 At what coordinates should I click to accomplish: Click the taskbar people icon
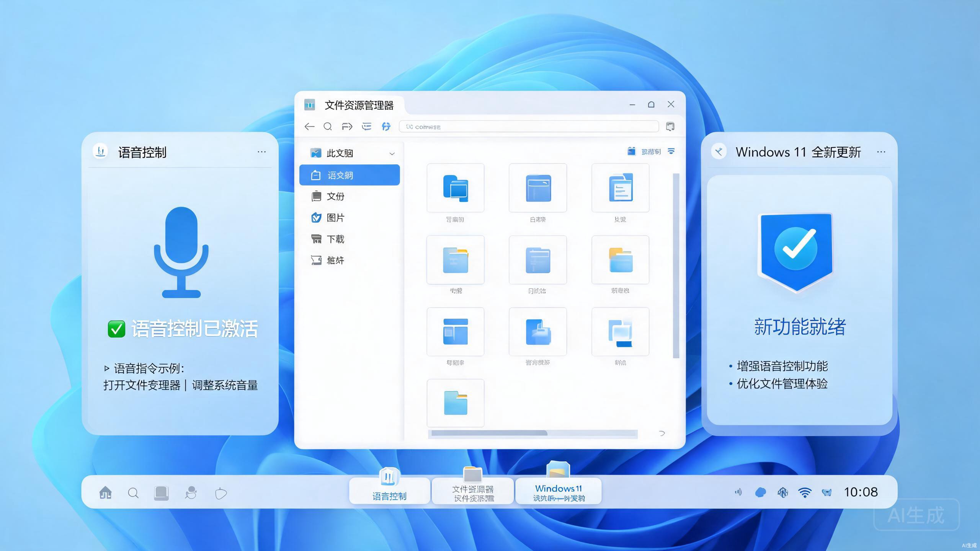click(191, 493)
